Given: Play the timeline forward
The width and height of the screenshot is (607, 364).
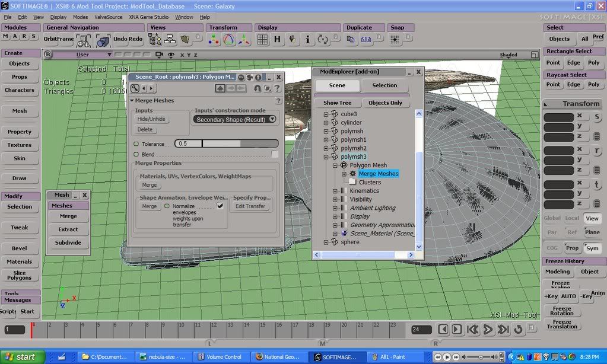Looking at the screenshot, I should (488, 329).
